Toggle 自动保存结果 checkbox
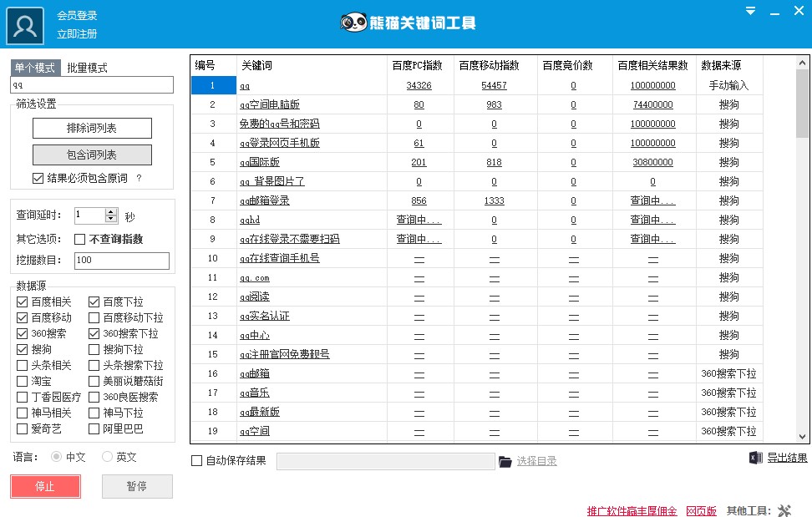The image size is (812, 517). [197, 460]
